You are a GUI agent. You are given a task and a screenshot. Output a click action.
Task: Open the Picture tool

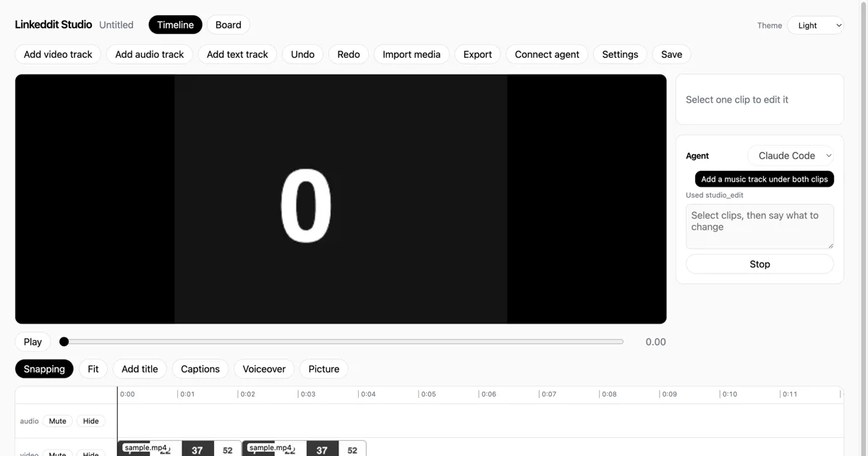[323, 369]
